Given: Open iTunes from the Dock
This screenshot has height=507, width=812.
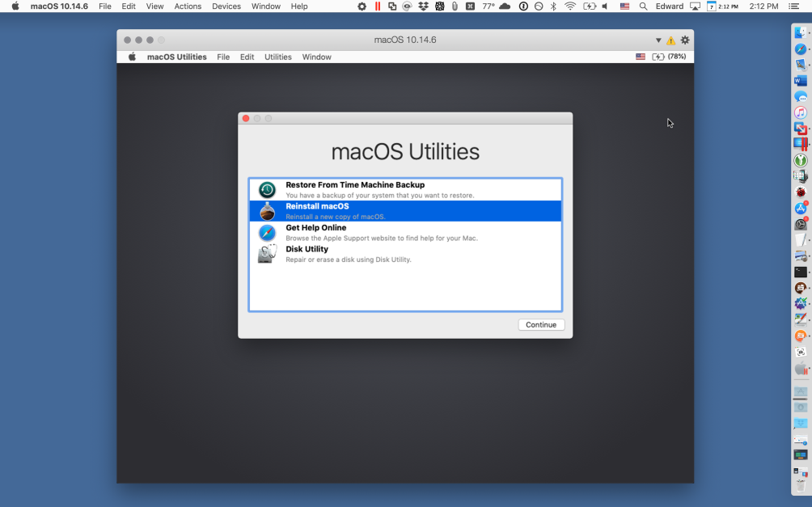Looking at the screenshot, I should tap(800, 112).
